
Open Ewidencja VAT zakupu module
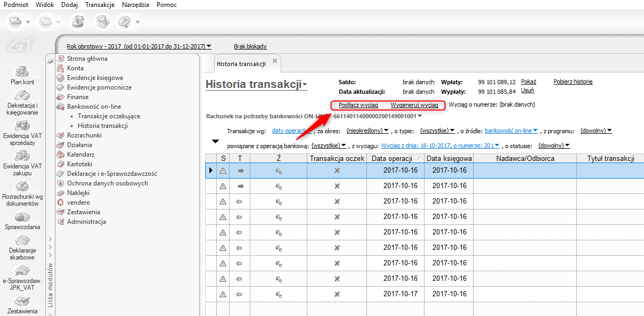22,164
